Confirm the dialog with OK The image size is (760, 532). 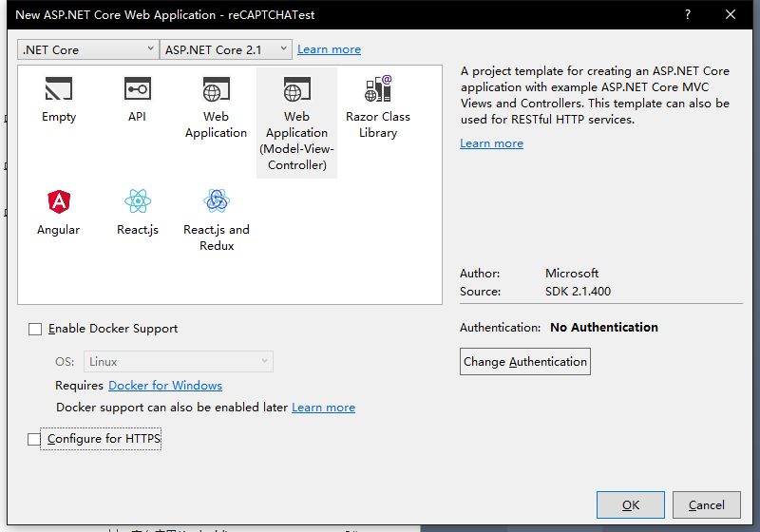tap(631, 505)
